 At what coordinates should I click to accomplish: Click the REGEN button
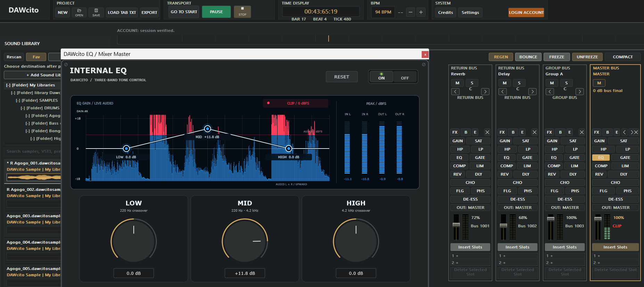[501, 57]
